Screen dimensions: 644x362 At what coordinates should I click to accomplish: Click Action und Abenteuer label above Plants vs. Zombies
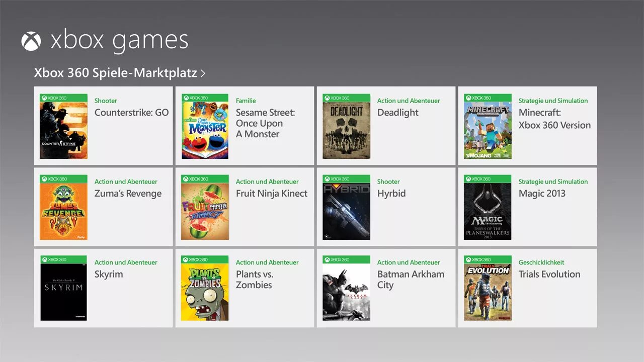[x=267, y=262]
